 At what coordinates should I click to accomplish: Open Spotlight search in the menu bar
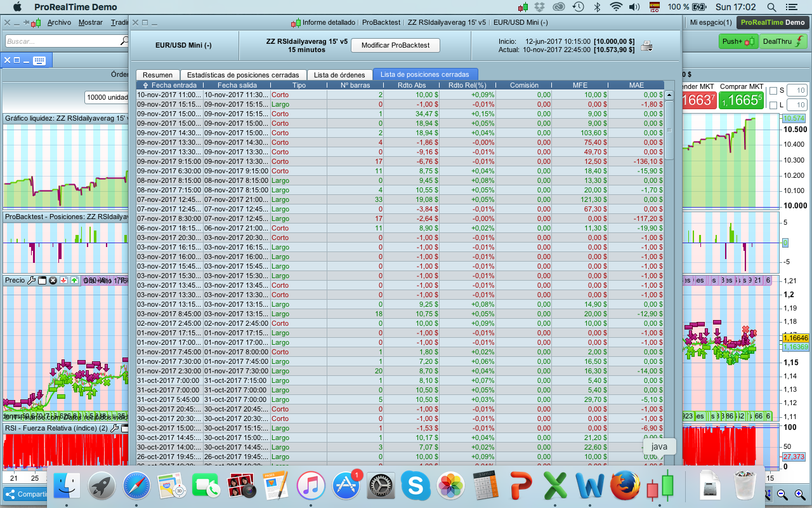771,7
